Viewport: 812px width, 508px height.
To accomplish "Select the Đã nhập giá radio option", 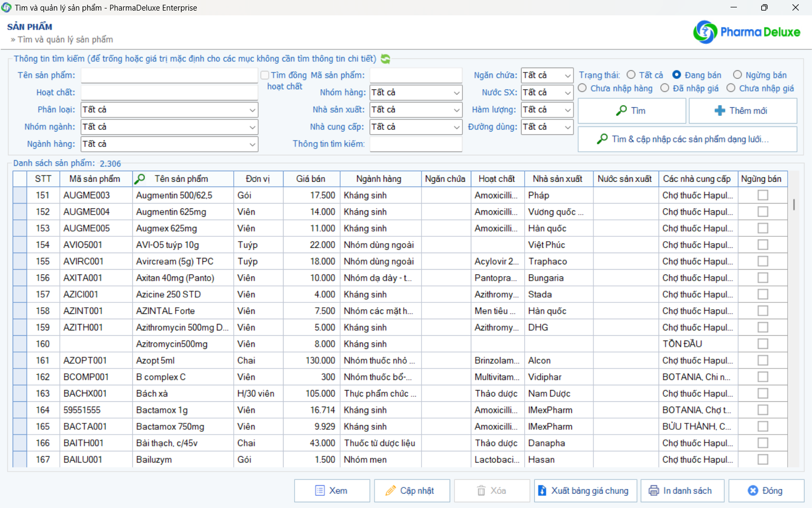I will 665,88.
